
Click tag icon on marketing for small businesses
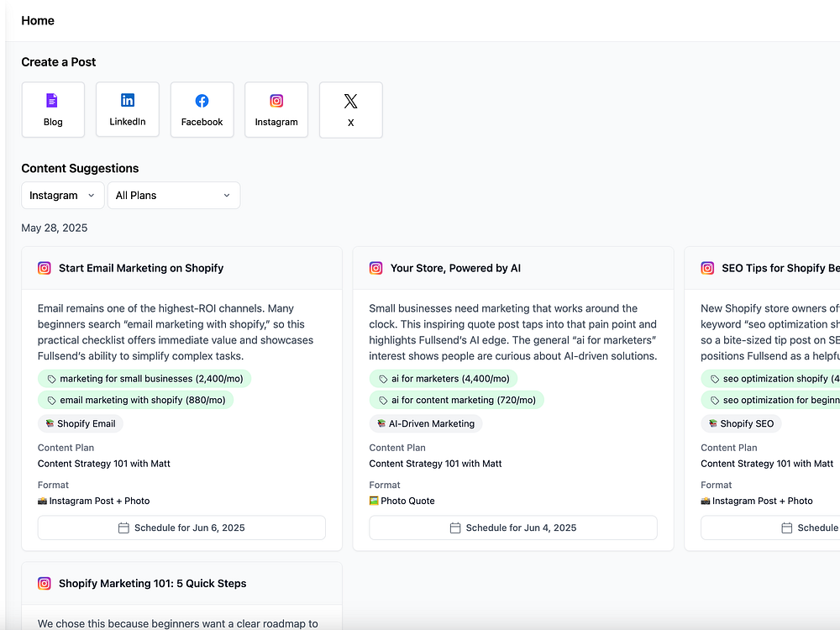coord(51,380)
